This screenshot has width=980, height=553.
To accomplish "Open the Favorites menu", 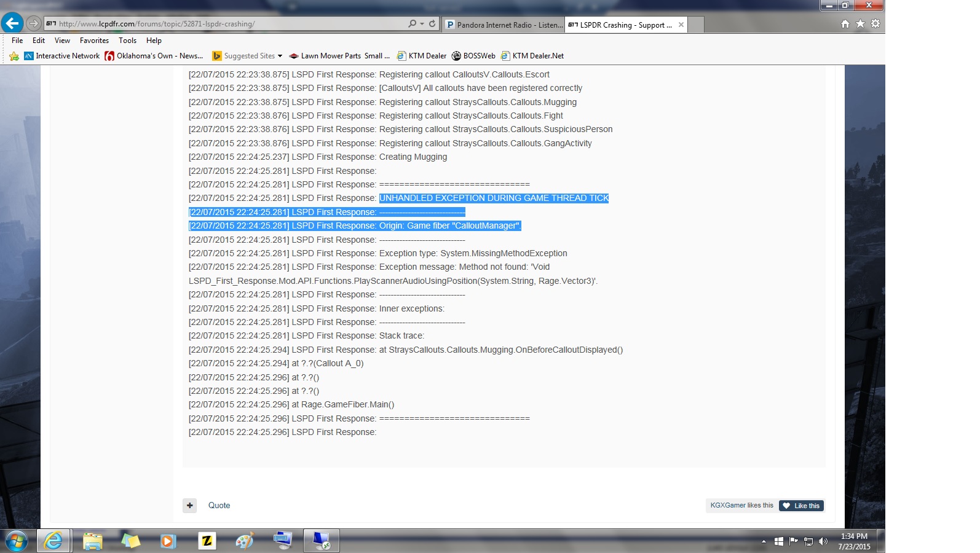I will pos(94,41).
